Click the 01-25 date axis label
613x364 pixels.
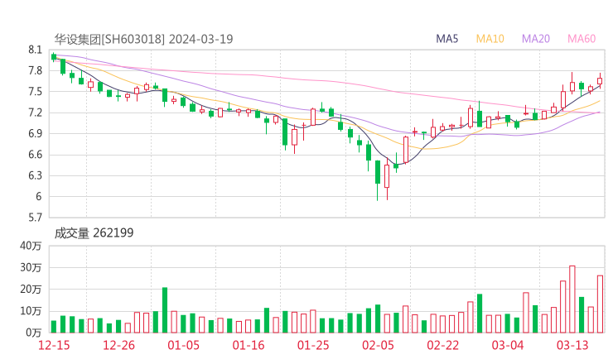(313, 345)
